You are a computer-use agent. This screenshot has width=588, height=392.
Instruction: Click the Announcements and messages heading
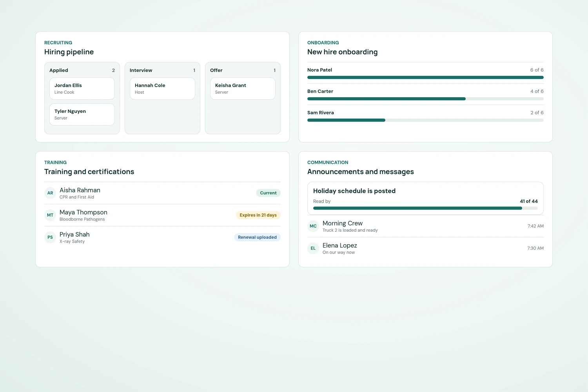pos(361,172)
